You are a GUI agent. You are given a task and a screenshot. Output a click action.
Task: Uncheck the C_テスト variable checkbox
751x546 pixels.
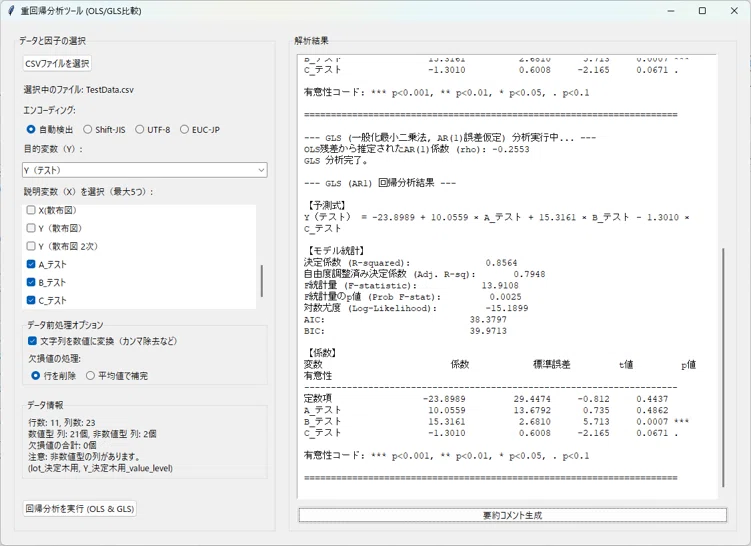coord(31,300)
